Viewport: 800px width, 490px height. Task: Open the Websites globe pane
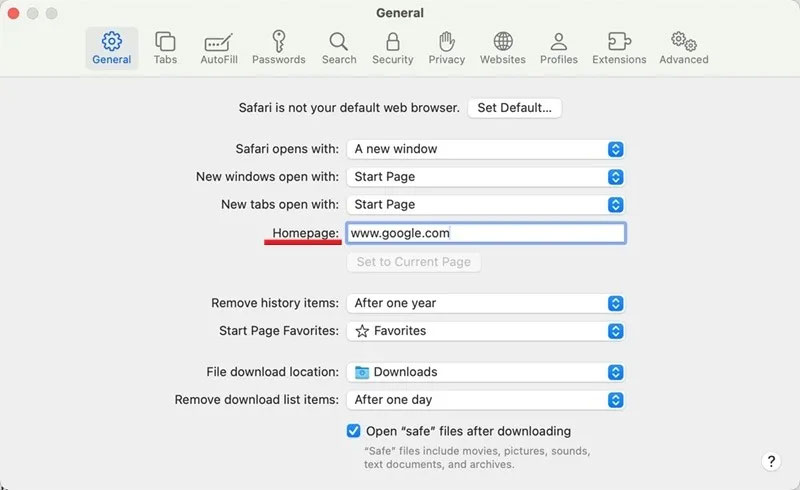(503, 48)
